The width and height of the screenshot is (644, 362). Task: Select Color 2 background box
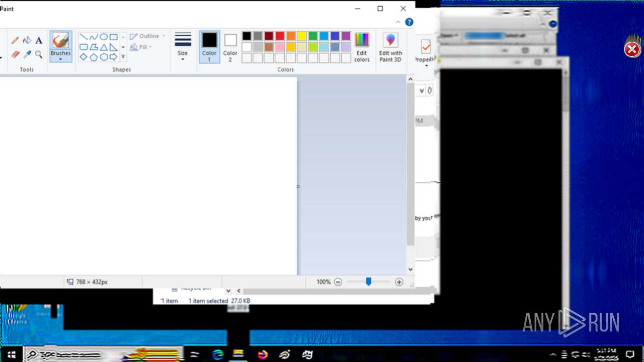[230, 47]
